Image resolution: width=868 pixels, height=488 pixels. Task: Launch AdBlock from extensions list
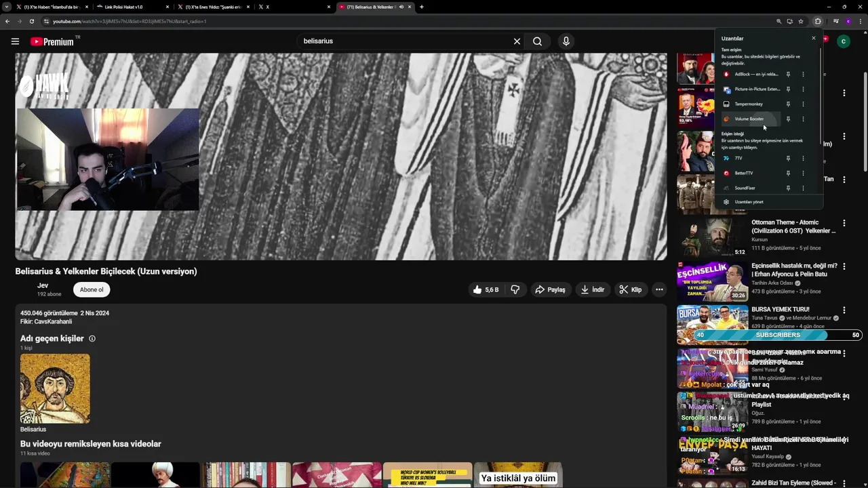pyautogui.click(x=750, y=74)
